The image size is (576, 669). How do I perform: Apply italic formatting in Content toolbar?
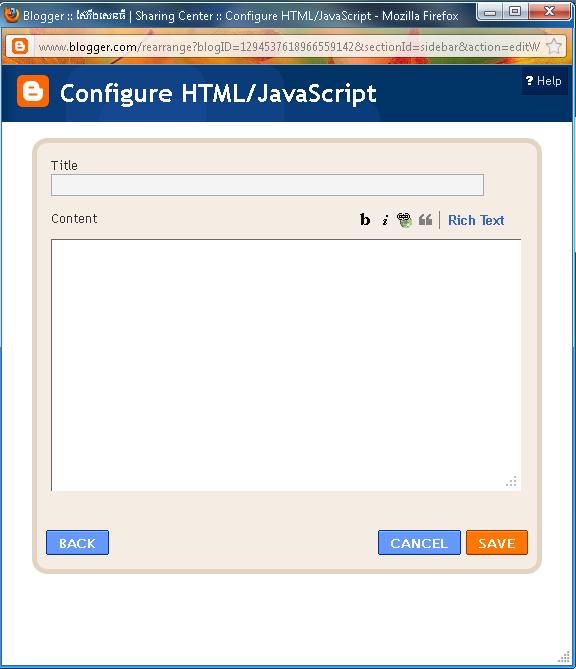click(x=385, y=220)
